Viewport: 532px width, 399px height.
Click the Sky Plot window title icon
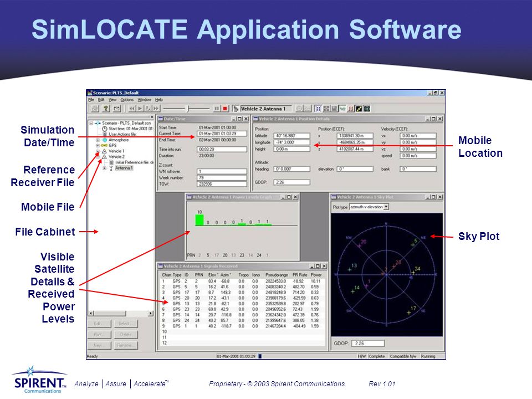click(334, 197)
